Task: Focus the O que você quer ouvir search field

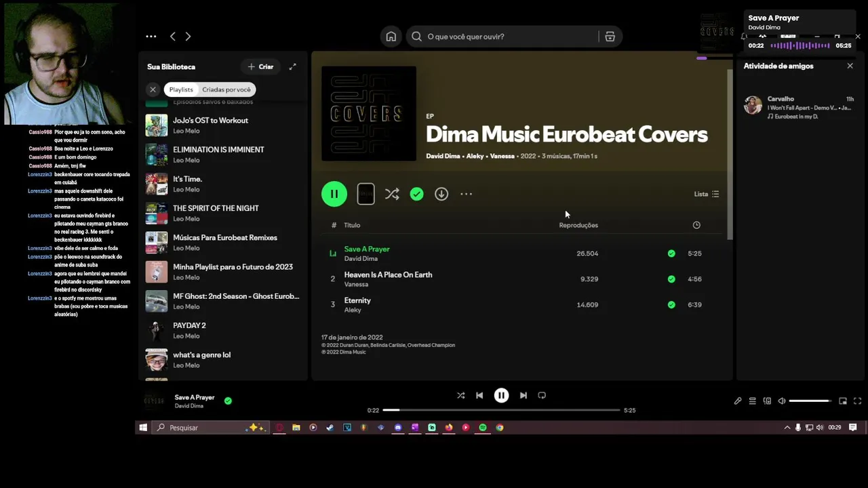Action: 502,37
